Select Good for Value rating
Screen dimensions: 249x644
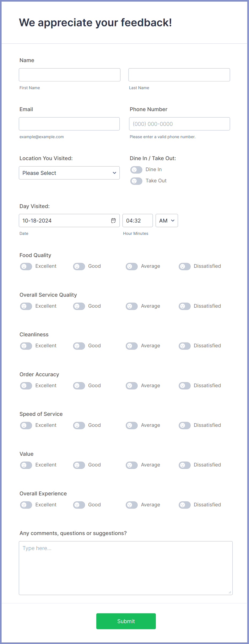pyautogui.click(x=79, y=465)
